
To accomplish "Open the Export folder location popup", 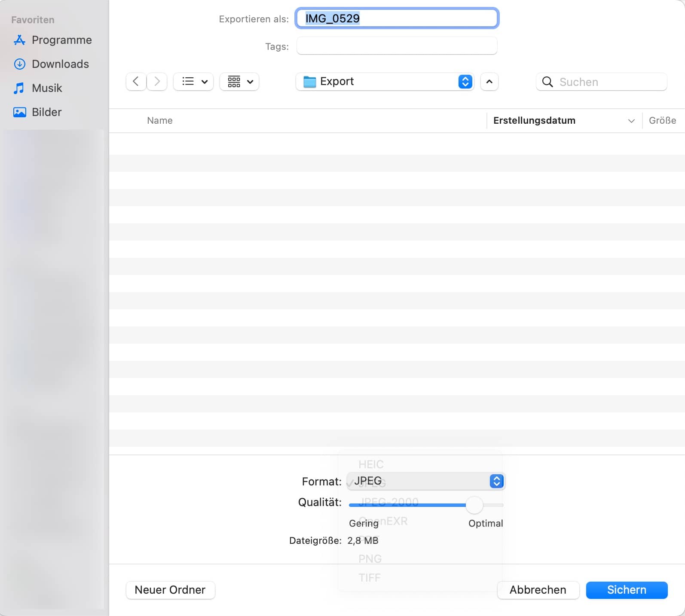I will point(385,81).
